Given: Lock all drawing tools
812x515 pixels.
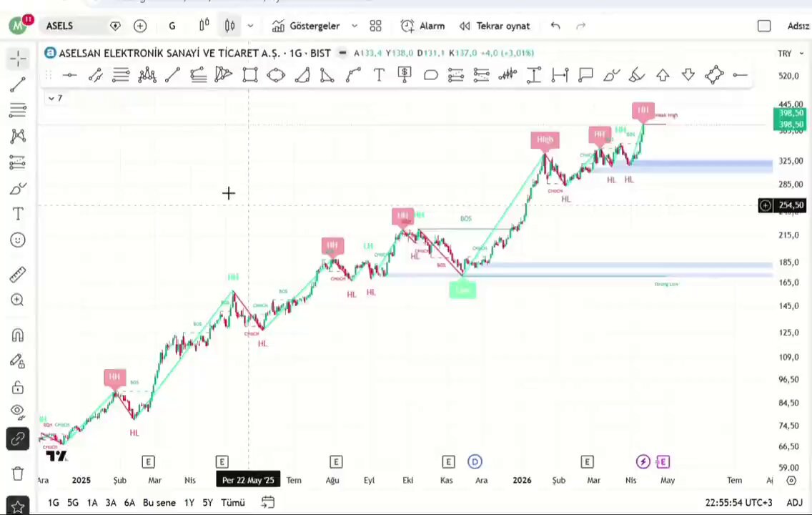Looking at the screenshot, I should tap(18, 387).
